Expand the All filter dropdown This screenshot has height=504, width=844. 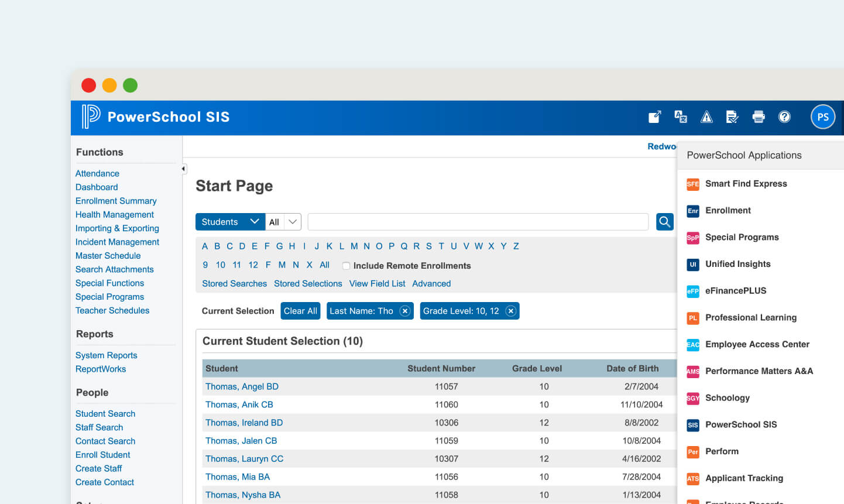(x=283, y=222)
